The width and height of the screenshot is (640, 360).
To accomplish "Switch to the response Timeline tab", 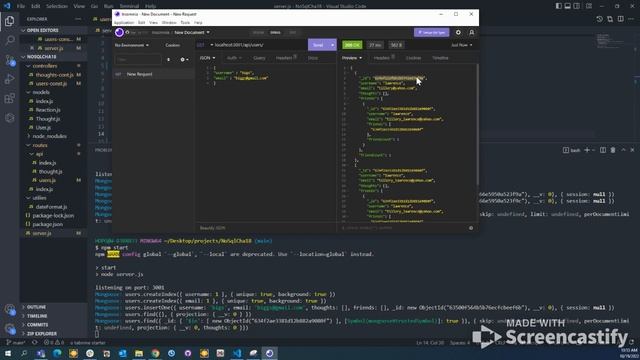I will point(440,58).
